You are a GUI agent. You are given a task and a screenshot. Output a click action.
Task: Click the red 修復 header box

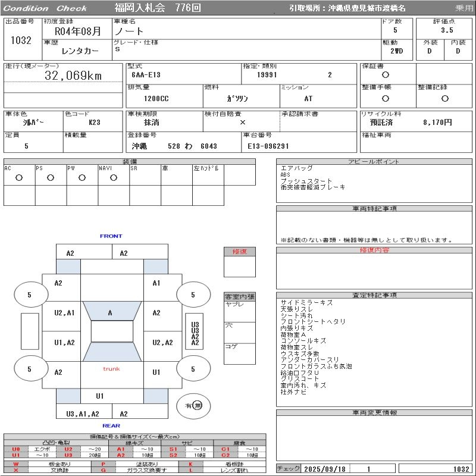pyautogui.click(x=240, y=252)
